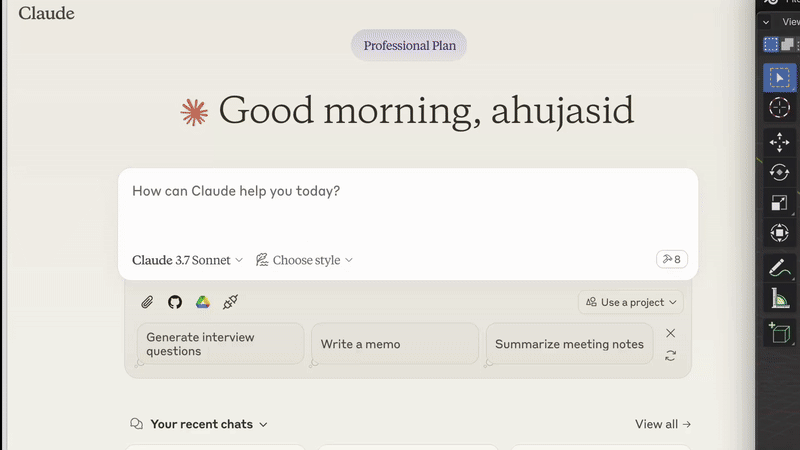The image size is (800, 450).
Task: Select the Blender Annotate pencil tool
Action: [x=780, y=268]
